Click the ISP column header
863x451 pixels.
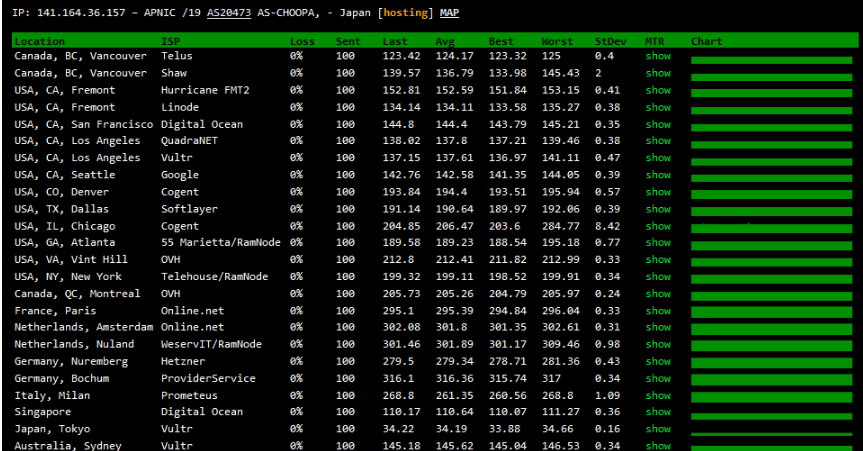coord(170,41)
